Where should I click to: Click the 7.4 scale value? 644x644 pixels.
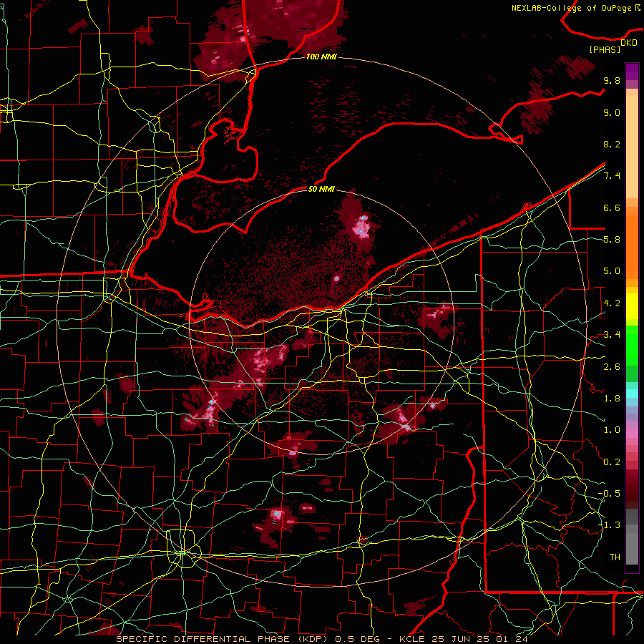[612, 176]
